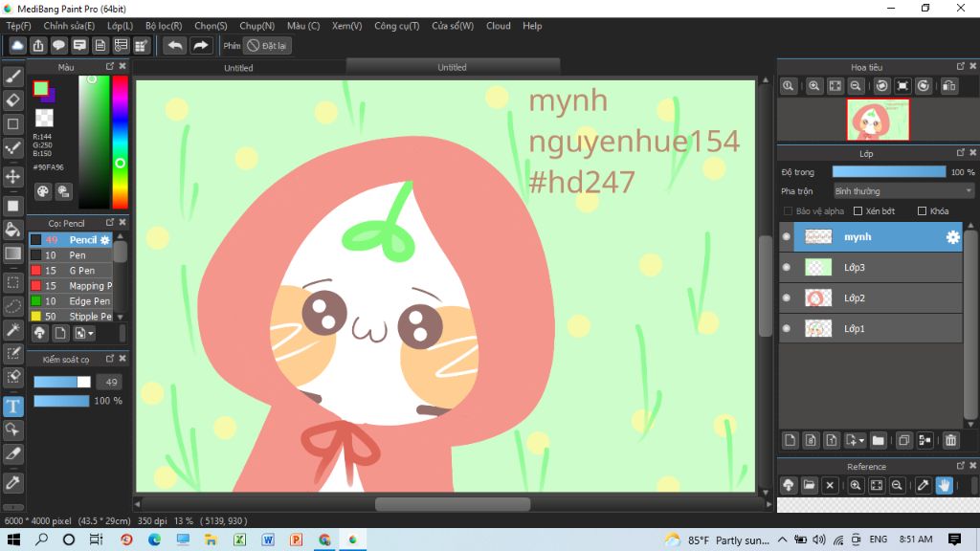Image resolution: width=980 pixels, height=551 pixels.
Task: Click the foreground green color swatch
Action: tap(40, 89)
